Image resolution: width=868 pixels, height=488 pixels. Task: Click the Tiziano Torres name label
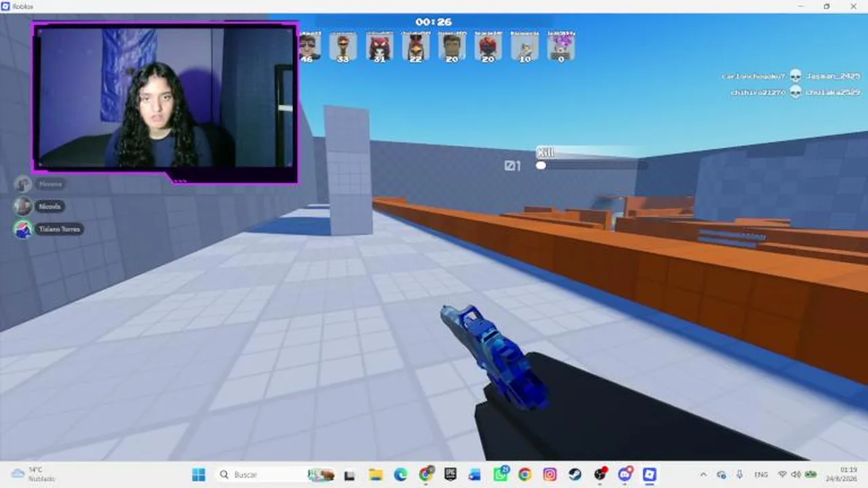click(x=60, y=229)
